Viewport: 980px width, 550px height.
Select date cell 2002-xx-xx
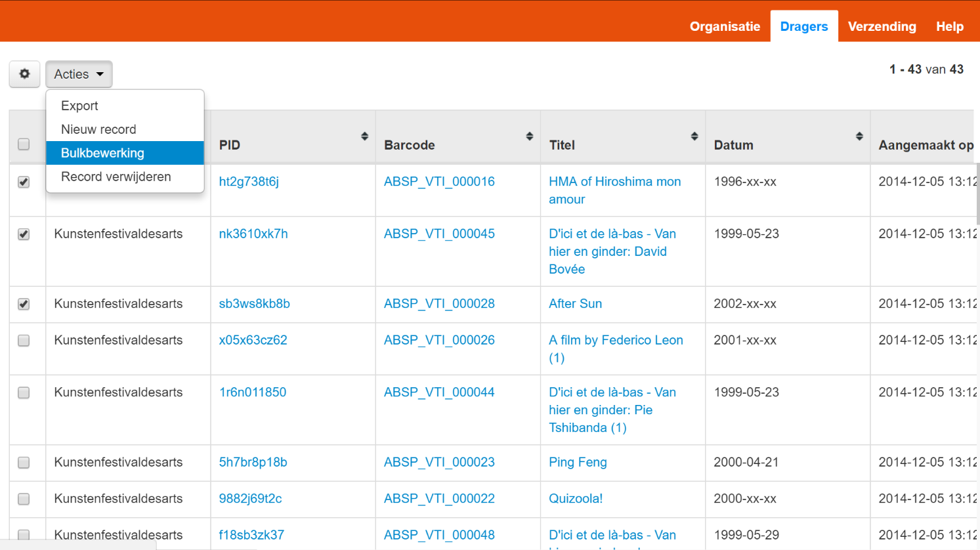[745, 304]
